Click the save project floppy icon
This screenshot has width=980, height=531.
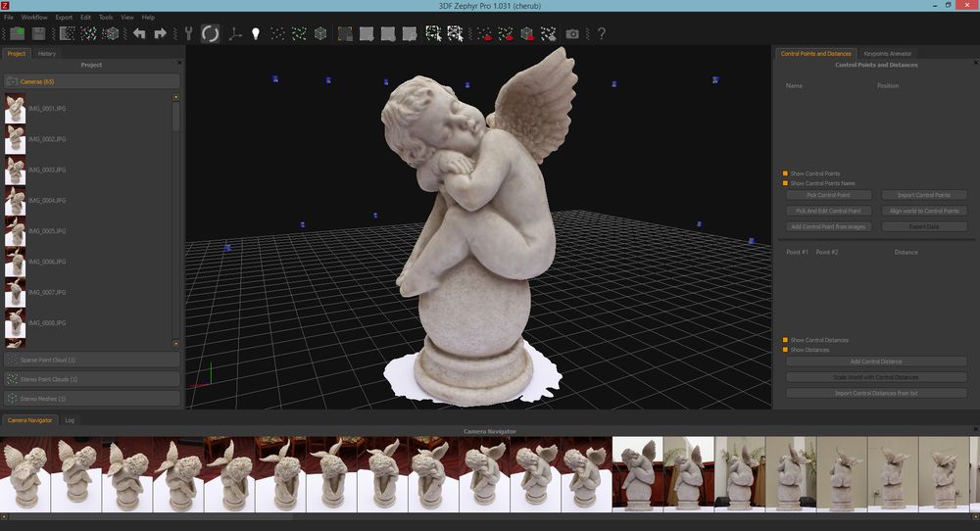(x=39, y=33)
